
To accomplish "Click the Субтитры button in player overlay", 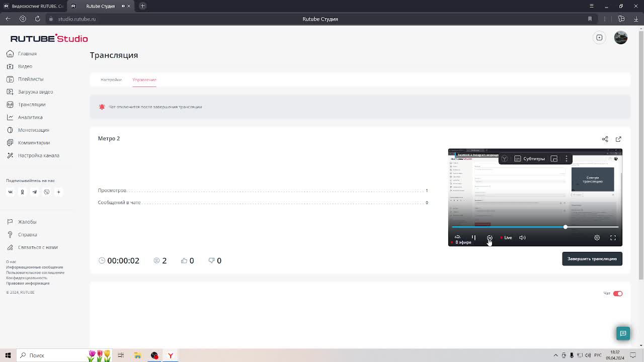I will tap(529, 159).
